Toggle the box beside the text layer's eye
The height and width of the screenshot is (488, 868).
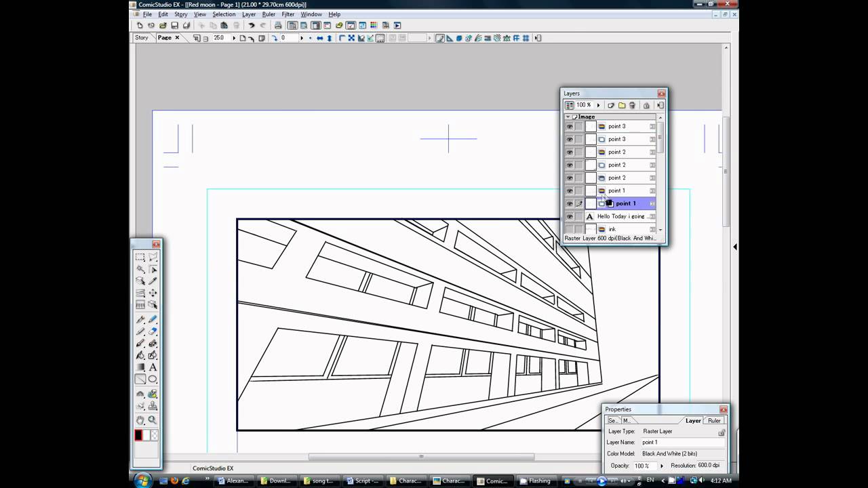pos(579,216)
